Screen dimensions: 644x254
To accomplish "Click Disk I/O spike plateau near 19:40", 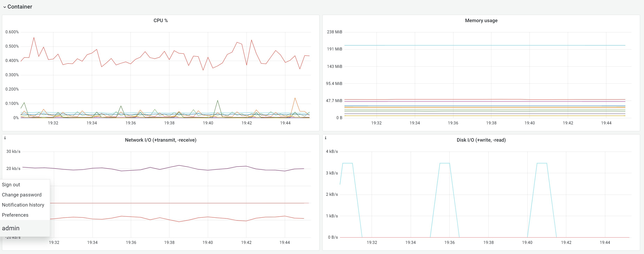I will pos(542,163).
